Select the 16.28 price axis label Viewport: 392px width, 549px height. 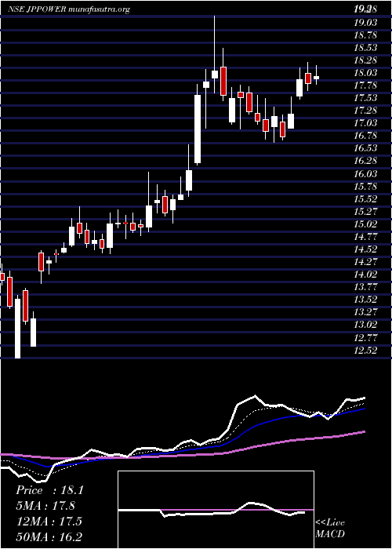tap(365, 161)
